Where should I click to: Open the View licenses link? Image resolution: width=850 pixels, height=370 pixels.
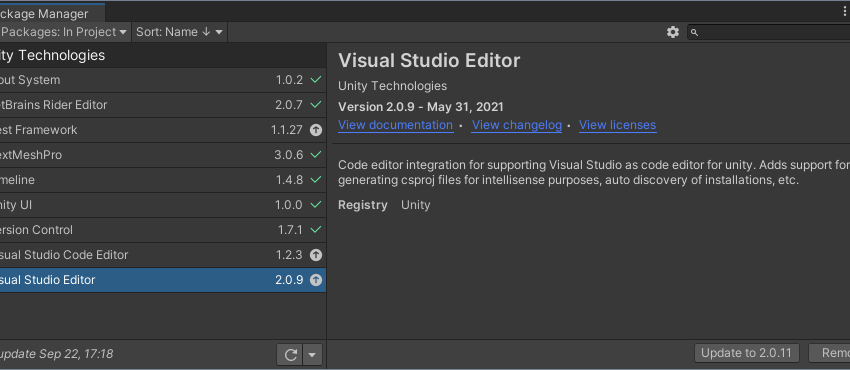[x=618, y=125]
